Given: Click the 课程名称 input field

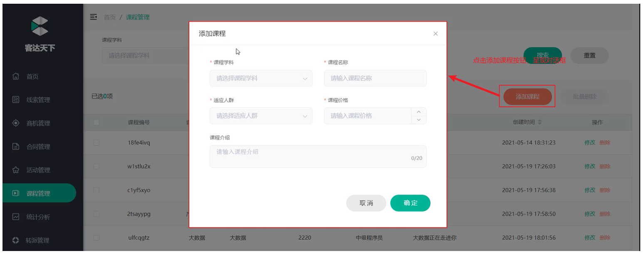Looking at the screenshot, I should click(375, 78).
